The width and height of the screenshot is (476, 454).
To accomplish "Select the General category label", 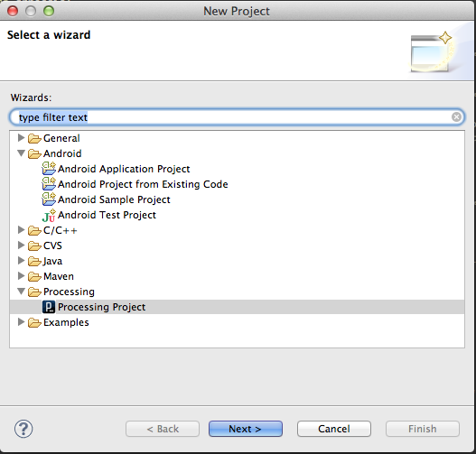I will pyautogui.click(x=61, y=138).
